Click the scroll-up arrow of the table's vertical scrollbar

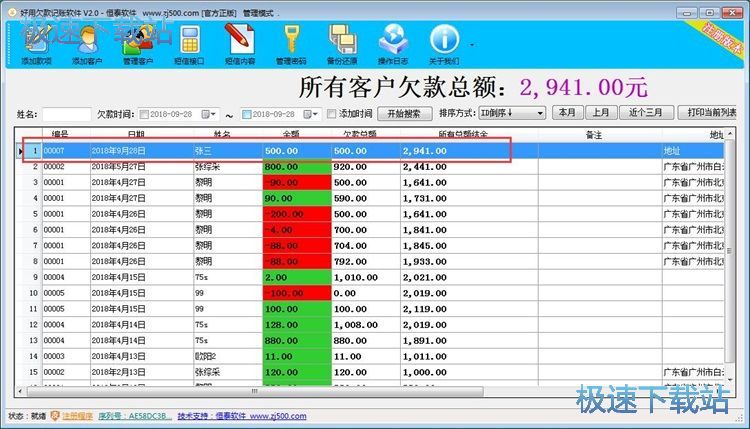point(730,134)
